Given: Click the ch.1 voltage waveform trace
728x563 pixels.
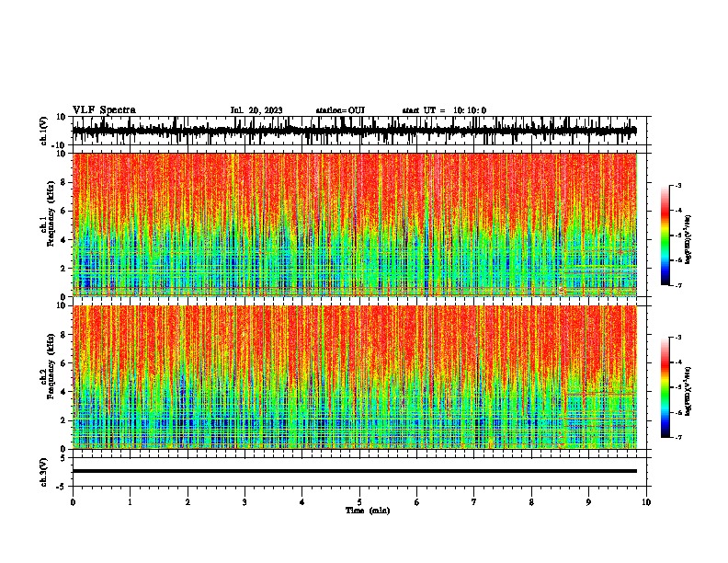Looking at the screenshot, I should pos(354,131).
